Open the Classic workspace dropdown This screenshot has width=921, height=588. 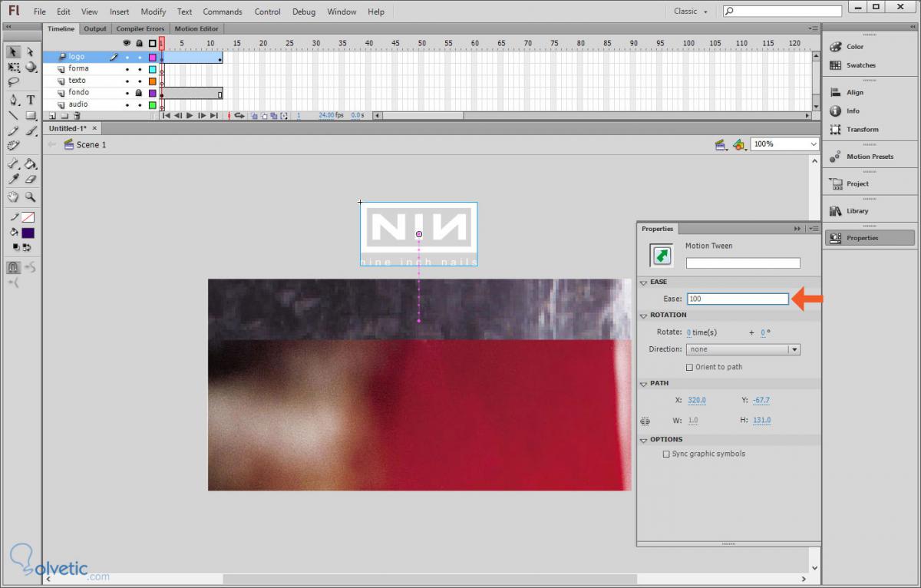[691, 12]
